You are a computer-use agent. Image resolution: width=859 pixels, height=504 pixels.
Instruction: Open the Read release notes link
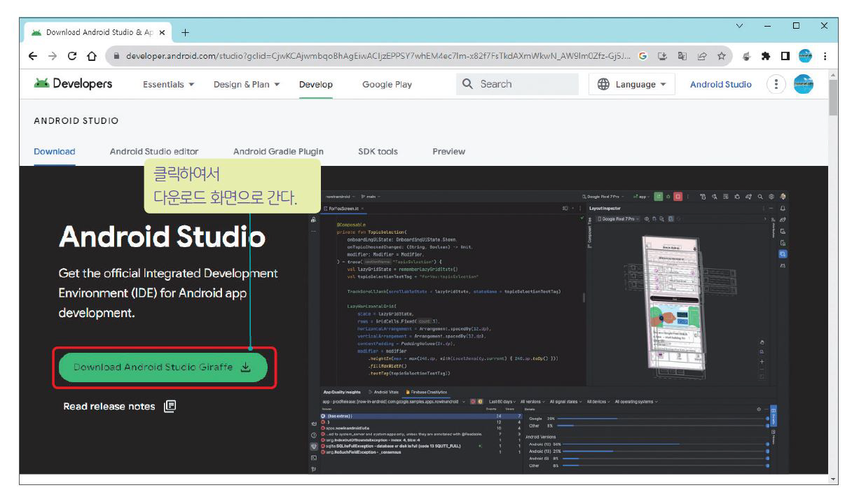click(109, 406)
